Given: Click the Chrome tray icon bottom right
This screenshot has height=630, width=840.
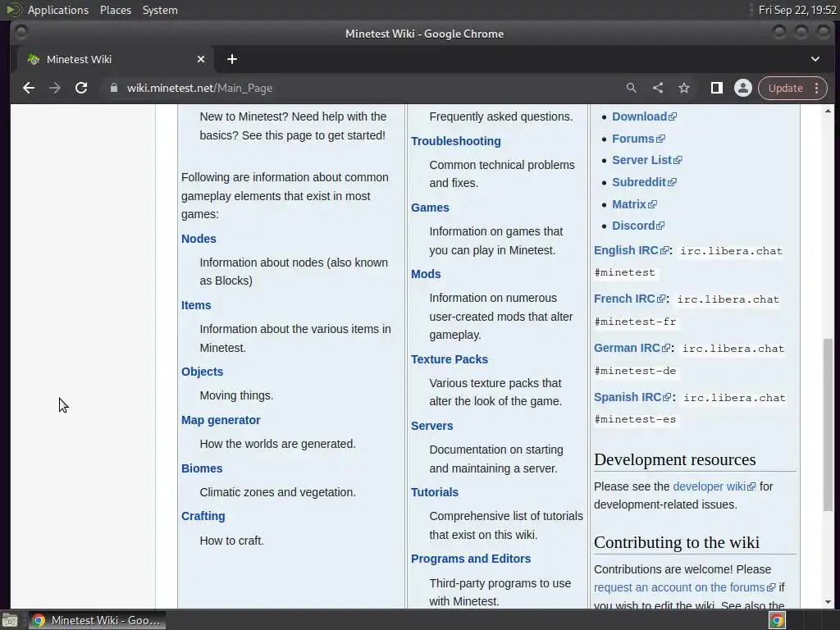Looking at the screenshot, I should (777, 620).
